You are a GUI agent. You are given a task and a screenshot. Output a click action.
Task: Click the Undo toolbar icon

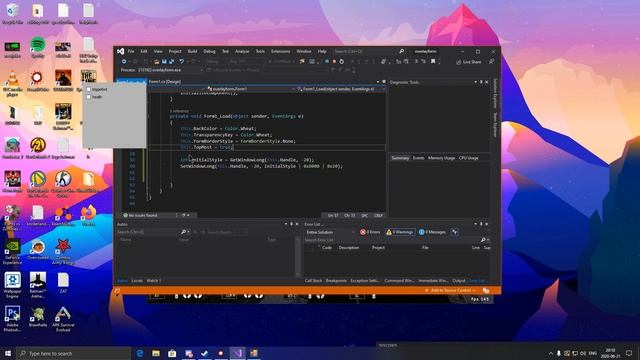[182, 62]
